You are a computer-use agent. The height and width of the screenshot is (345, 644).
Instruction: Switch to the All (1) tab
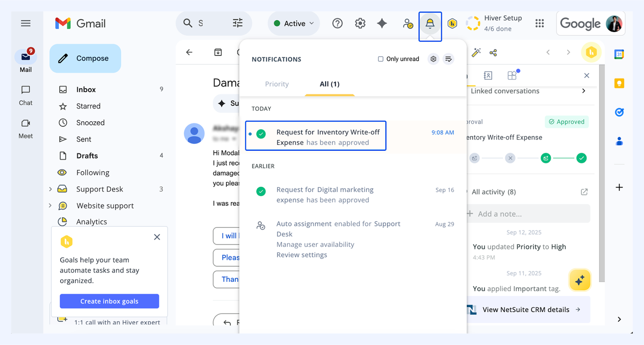coord(330,84)
